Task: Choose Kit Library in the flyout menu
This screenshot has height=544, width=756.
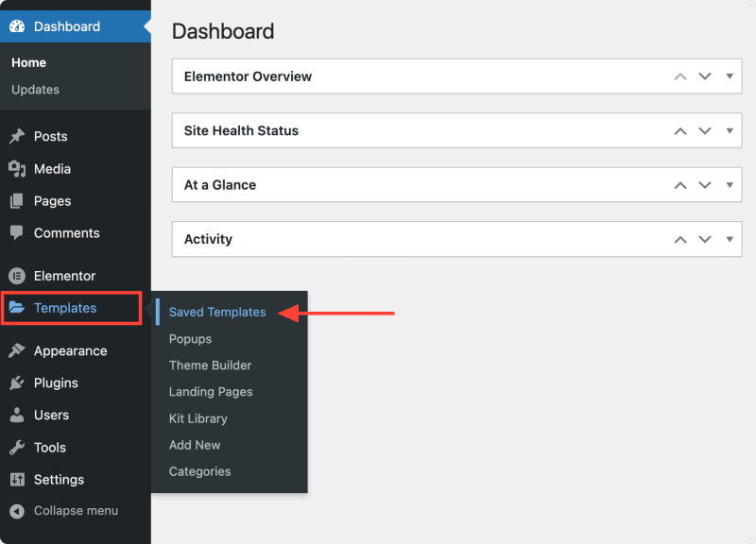Action: pyautogui.click(x=198, y=418)
